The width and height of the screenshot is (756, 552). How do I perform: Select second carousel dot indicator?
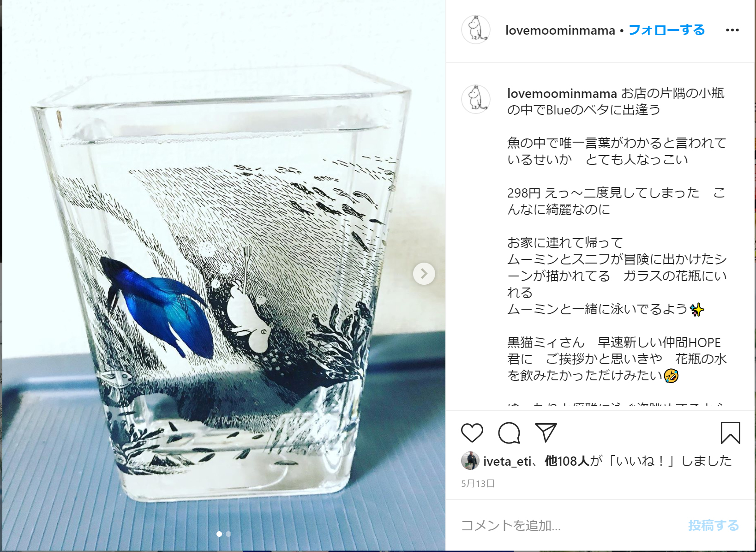[228, 534]
